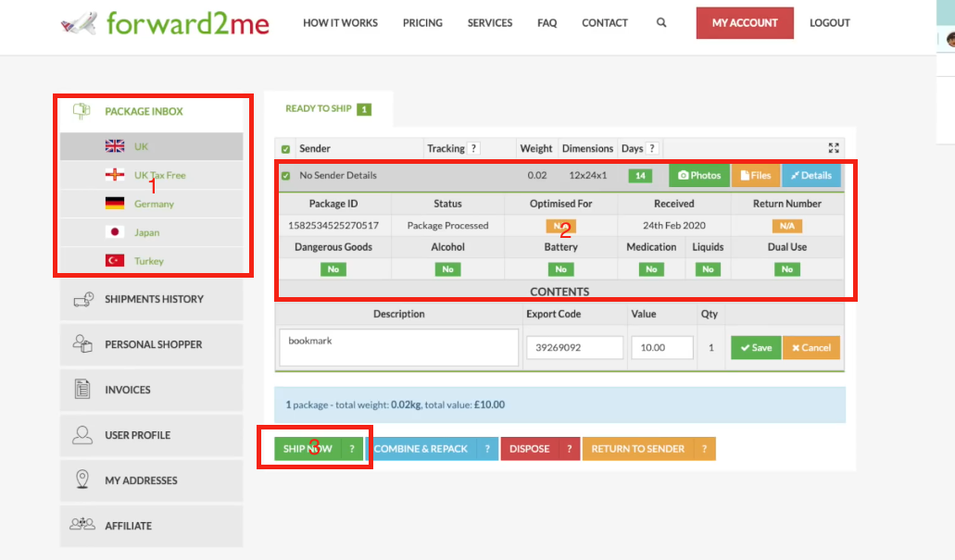Image resolution: width=955 pixels, height=560 pixels.
Task: Click the My Account button
Action: (x=745, y=23)
